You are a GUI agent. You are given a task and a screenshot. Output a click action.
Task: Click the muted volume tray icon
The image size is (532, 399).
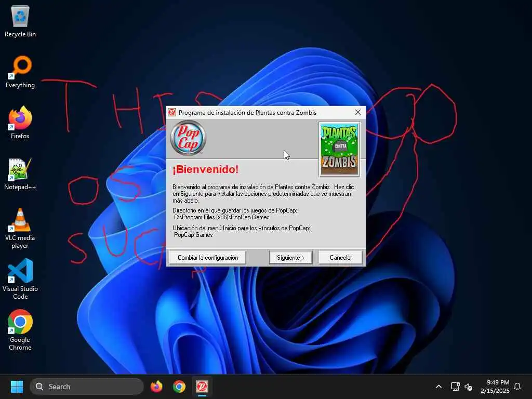click(x=468, y=387)
